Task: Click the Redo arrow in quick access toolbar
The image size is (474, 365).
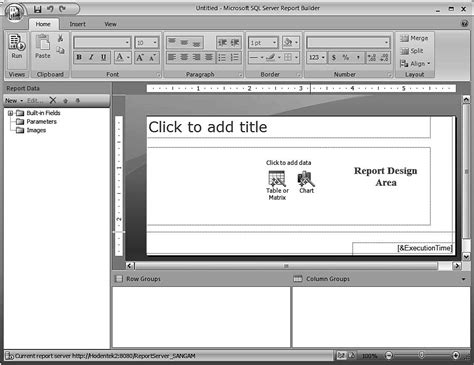Action: 62,9
